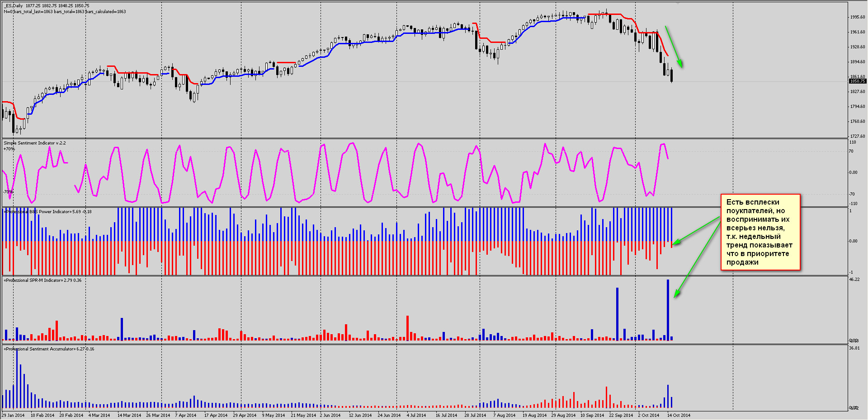
Task: Click the 2 Jun 2014 date on time axis
Action: [x=330, y=415]
